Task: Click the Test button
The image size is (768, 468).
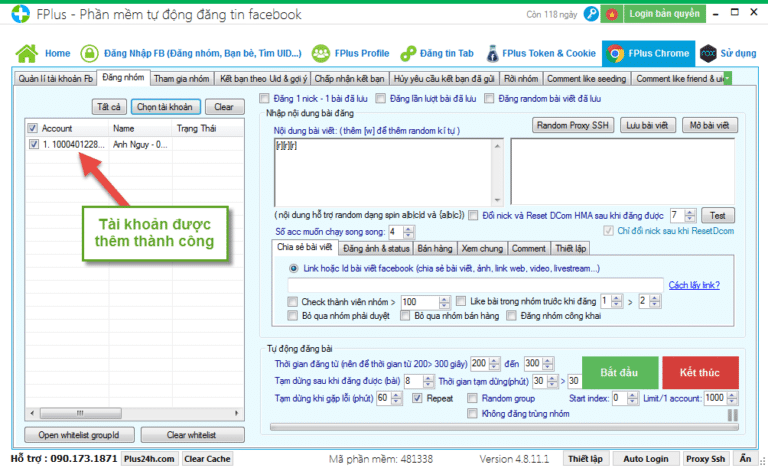Action: point(718,215)
